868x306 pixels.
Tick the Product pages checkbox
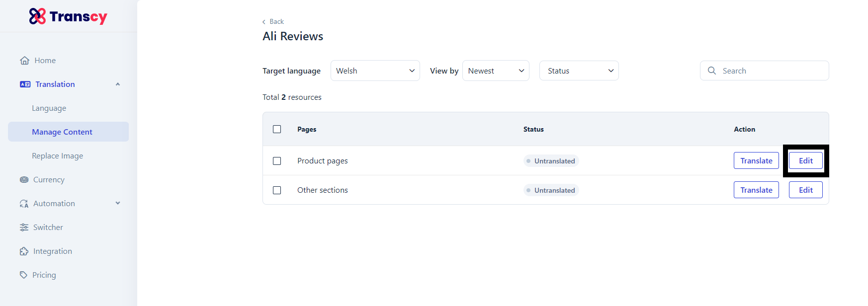(x=277, y=161)
